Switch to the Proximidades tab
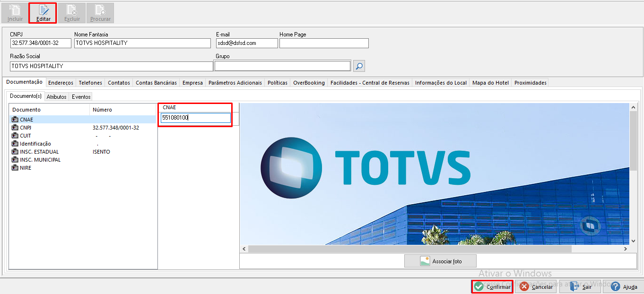644x294 pixels. pyautogui.click(x=531, y=83)
